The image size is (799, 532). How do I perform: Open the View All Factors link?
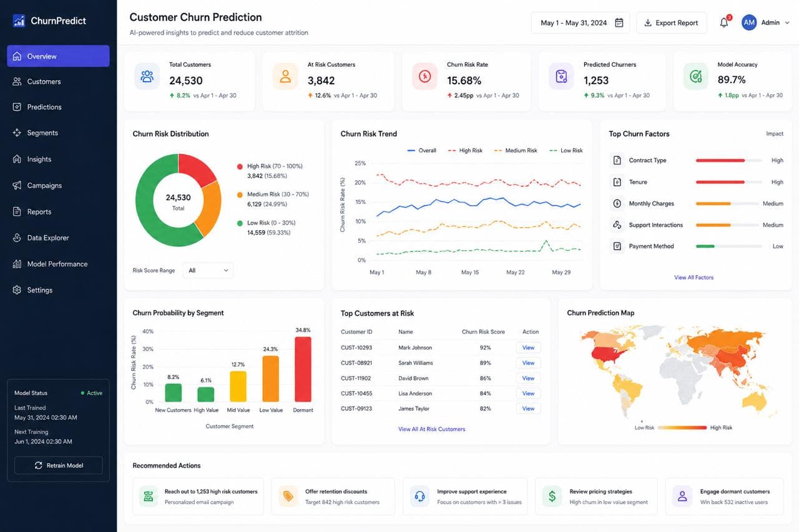(x=694, y=278)
